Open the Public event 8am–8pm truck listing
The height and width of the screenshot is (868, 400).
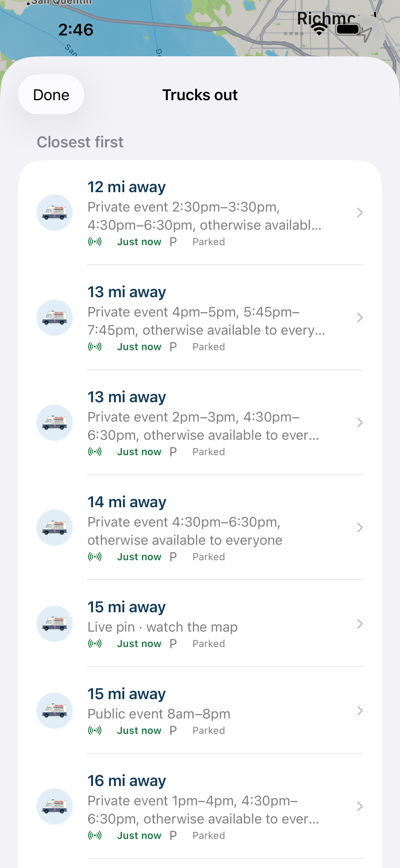pos(200,711)
